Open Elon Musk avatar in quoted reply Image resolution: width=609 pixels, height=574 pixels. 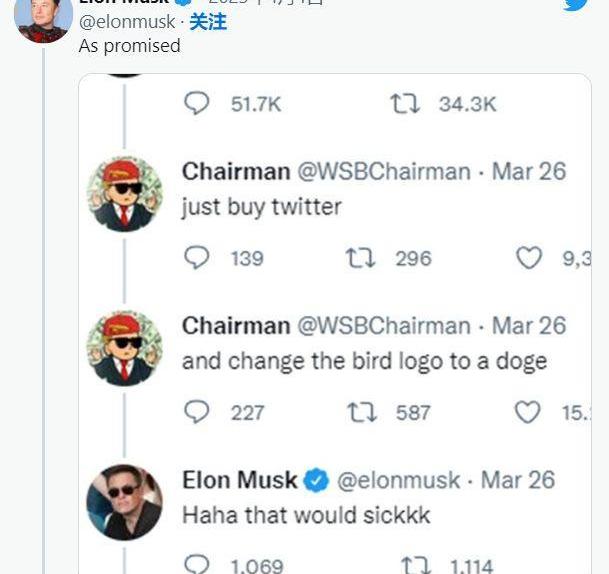coord(125,502)
